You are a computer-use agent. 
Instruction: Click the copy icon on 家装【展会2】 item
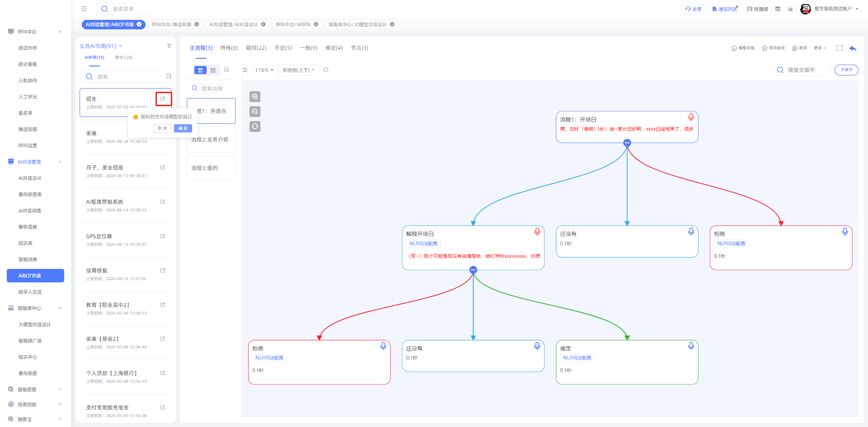(x=163, y=338)
